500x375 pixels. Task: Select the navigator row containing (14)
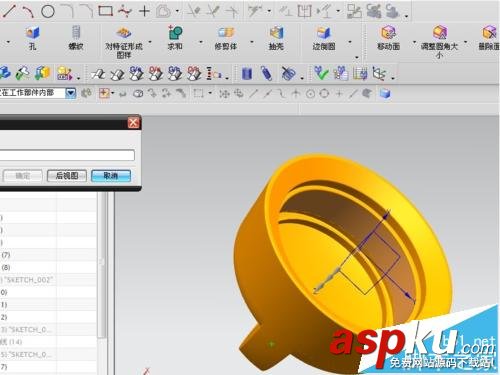pos(48,342)
